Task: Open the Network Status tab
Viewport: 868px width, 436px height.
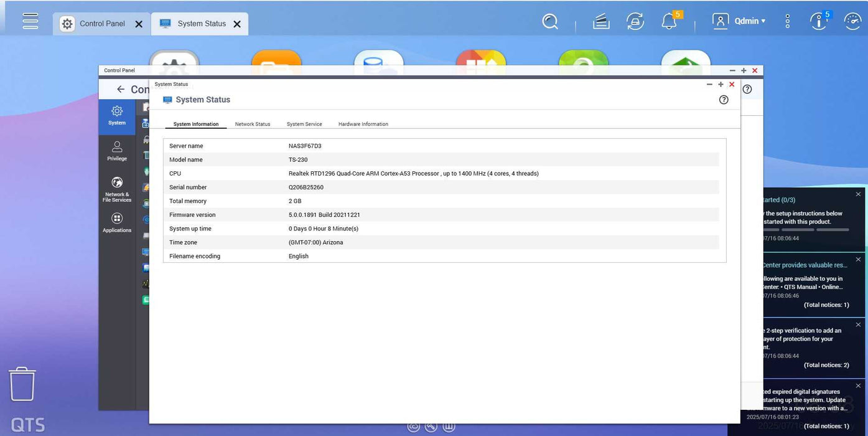Action: tap(253, 124)
